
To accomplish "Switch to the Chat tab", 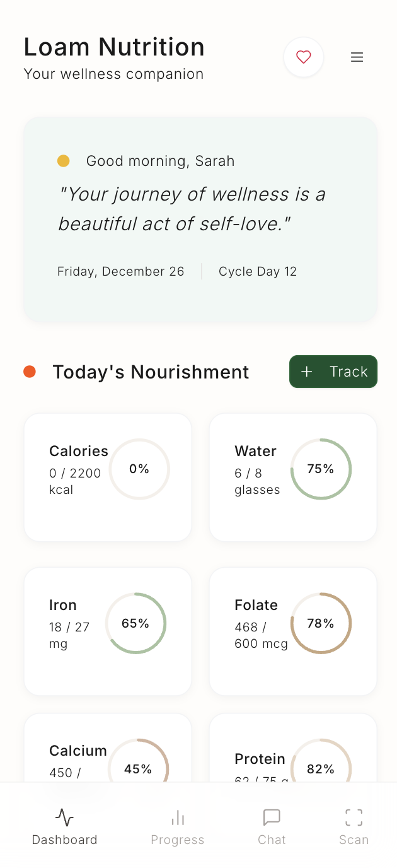I will (x=272, y=826).
